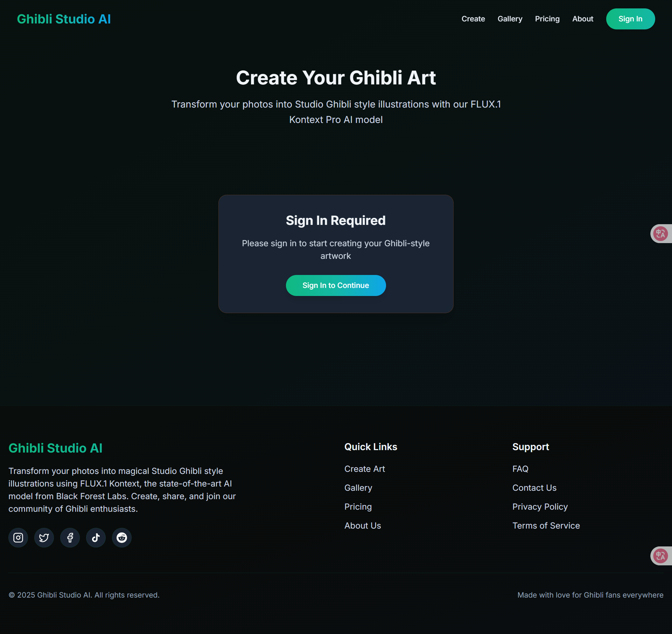
Task: Open the Gallery footer link
Action: [358, 488]
